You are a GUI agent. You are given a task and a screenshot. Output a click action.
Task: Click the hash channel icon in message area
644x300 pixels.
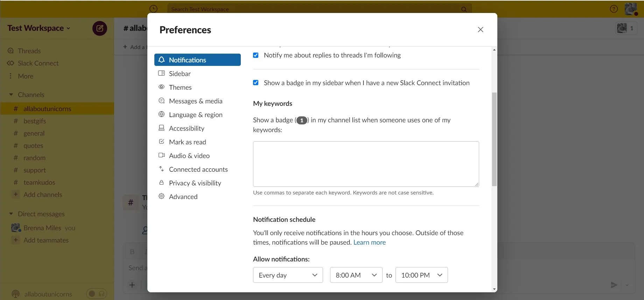pos(131,203)
